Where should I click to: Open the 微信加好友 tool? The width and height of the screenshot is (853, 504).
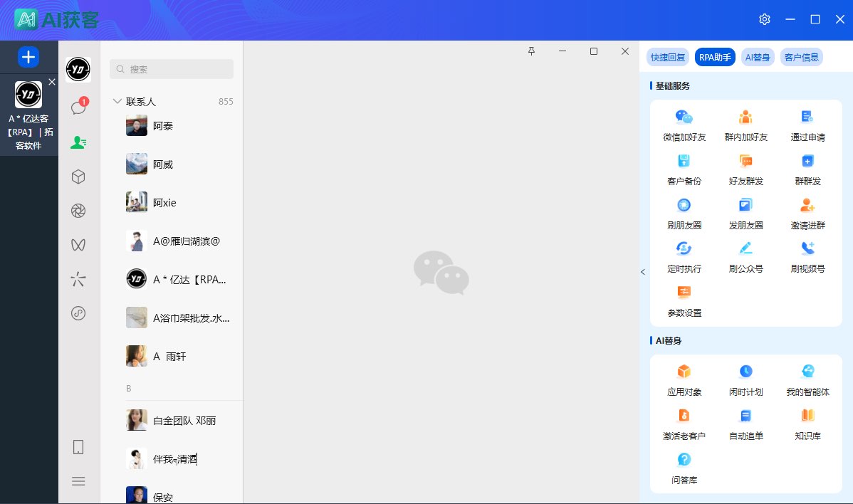coord(684,117)
